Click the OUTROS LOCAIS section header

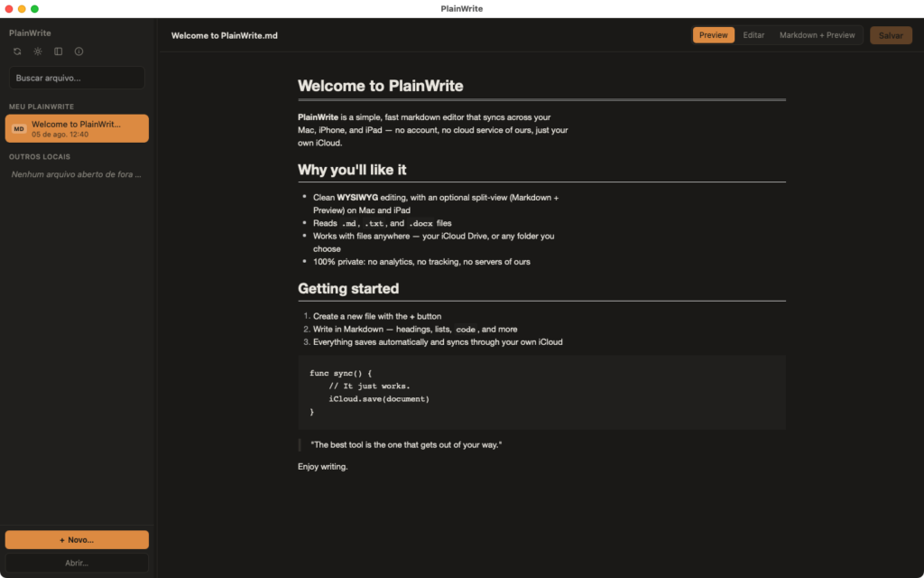click(x=40, y=157)
